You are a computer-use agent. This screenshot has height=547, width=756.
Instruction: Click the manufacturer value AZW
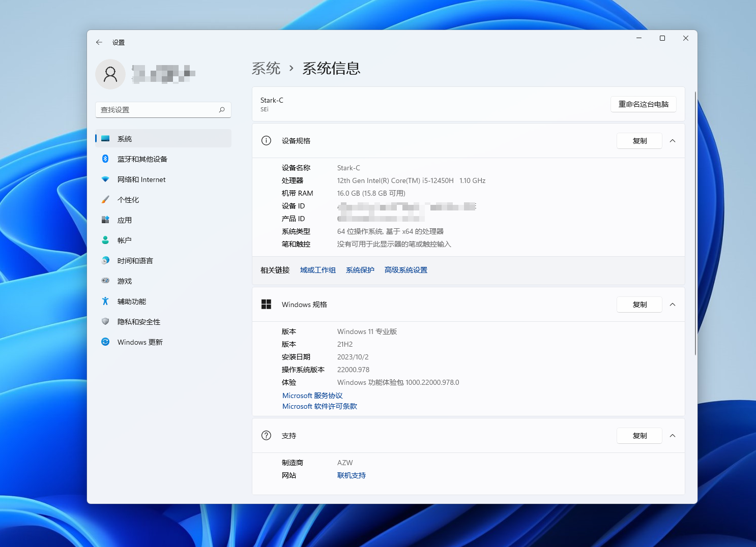(x=345, y=463)
